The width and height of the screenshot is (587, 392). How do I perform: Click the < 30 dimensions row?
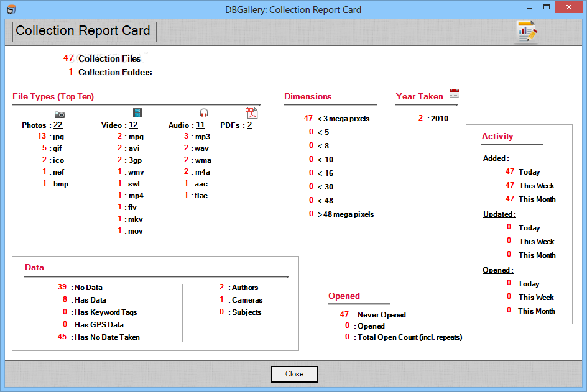point(321,186)
